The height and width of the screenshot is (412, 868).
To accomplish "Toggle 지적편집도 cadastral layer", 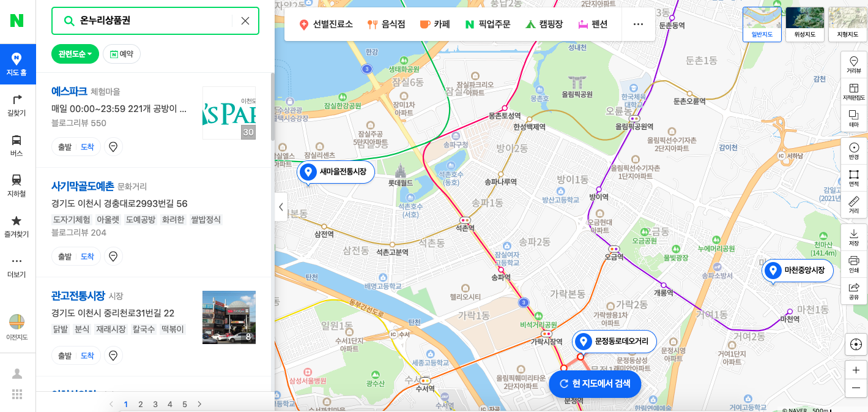I will (854, 92).
